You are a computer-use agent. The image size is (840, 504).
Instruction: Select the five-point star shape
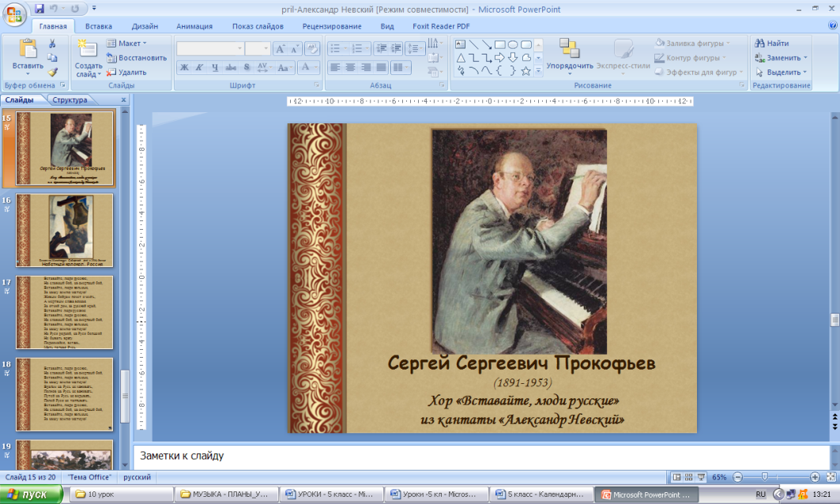click(526, 71)
